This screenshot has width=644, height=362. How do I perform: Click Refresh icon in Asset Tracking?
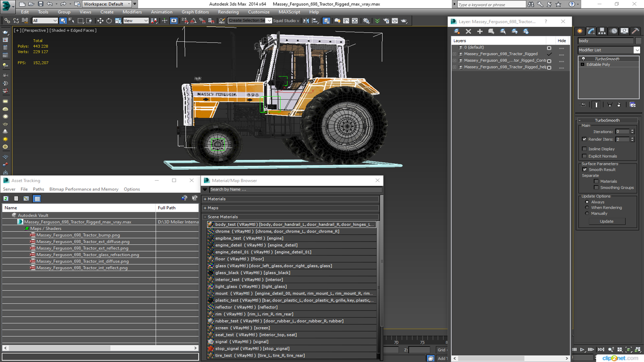click(x=6, y=199)
